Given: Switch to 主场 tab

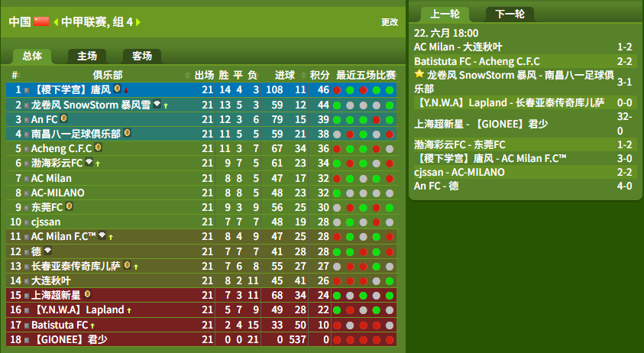Looking at the screenshot, I should click(87, 56).
